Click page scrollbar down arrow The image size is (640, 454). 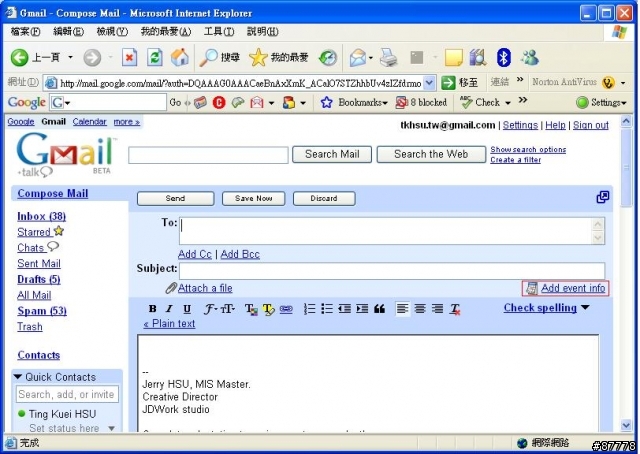626,425
